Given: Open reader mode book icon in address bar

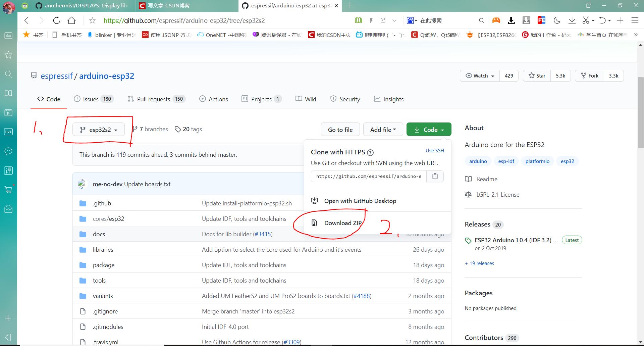Looking at the screenshot, I should click(x=358, y=20).
